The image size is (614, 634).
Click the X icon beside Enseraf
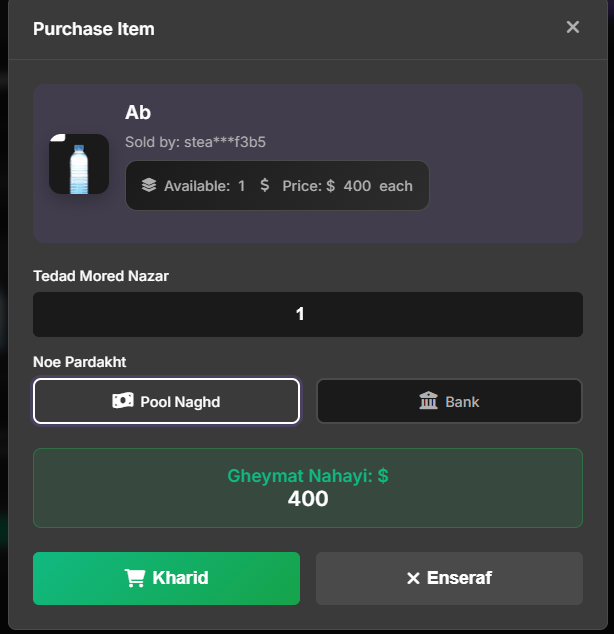click(x=413, y=578)
